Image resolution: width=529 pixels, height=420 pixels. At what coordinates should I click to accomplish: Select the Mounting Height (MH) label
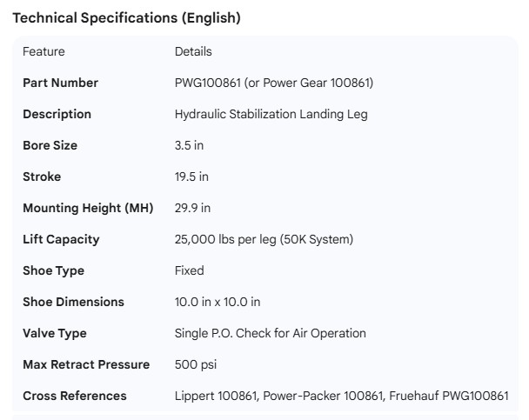tap(88, 208)
